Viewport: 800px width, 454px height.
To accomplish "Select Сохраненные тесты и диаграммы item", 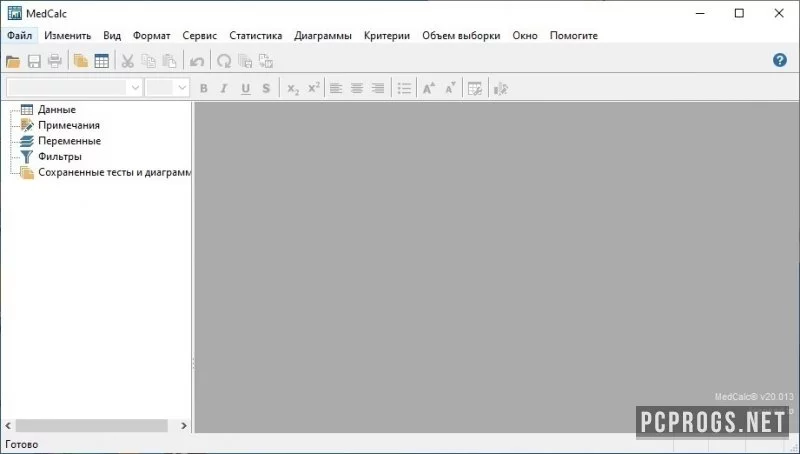I will (114, 172).
